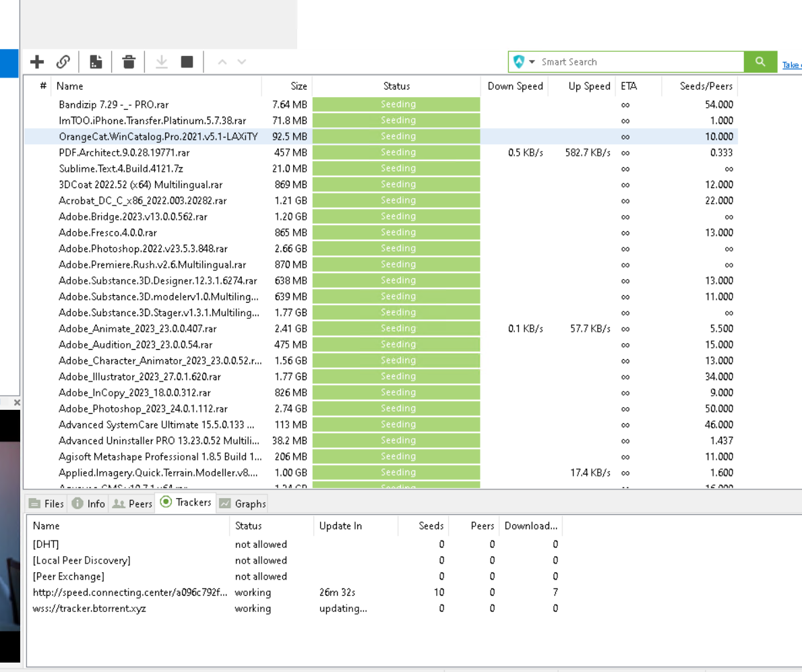The image size is (802, 672).
Task: Switch to the Files tab
Action: click(x=47, y=503)
